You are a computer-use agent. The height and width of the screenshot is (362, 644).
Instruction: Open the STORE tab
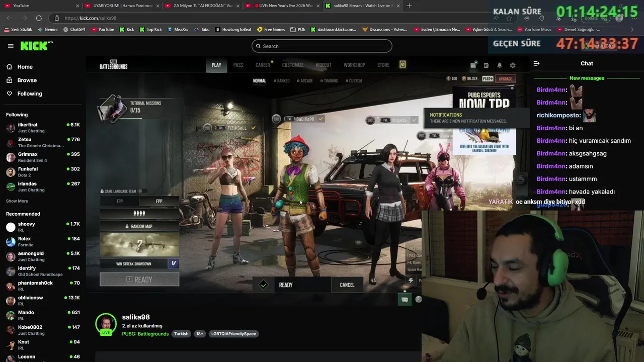pos(383,65)
